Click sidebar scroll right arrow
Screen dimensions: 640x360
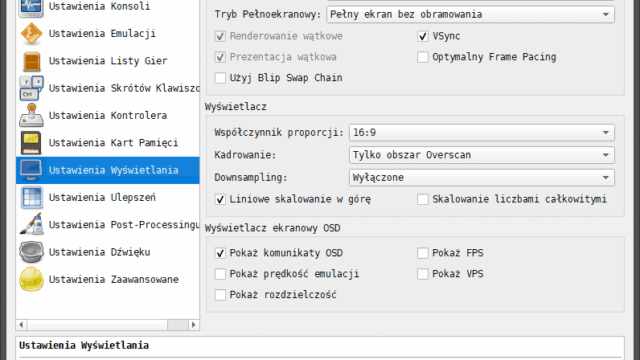click(x=193, y=325)
